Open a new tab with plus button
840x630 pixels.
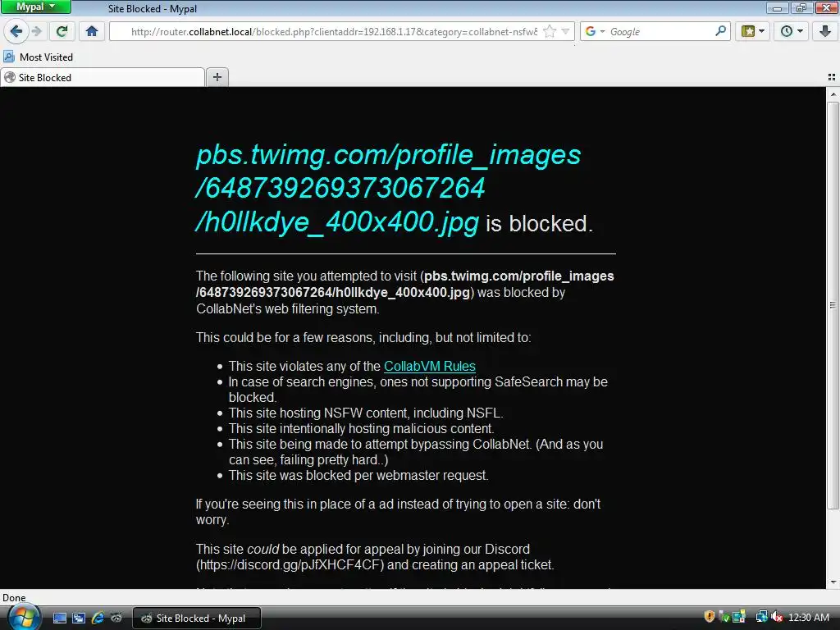[x=217, y=77]
